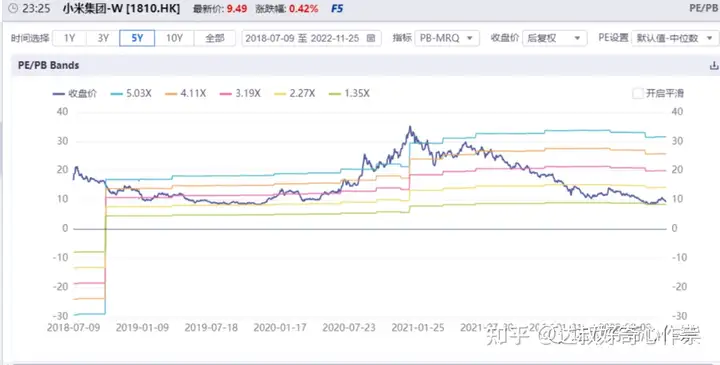Toggle the 5.03X legend series

point(131,93)
